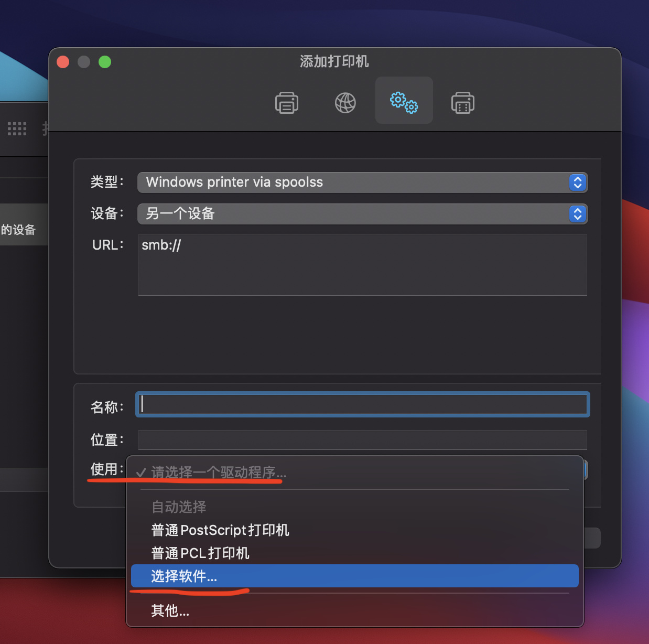Open the IP printer tab via globe icon
This screenshot has width=649, height=644.
pyautogui.click(x=345, y=102)
